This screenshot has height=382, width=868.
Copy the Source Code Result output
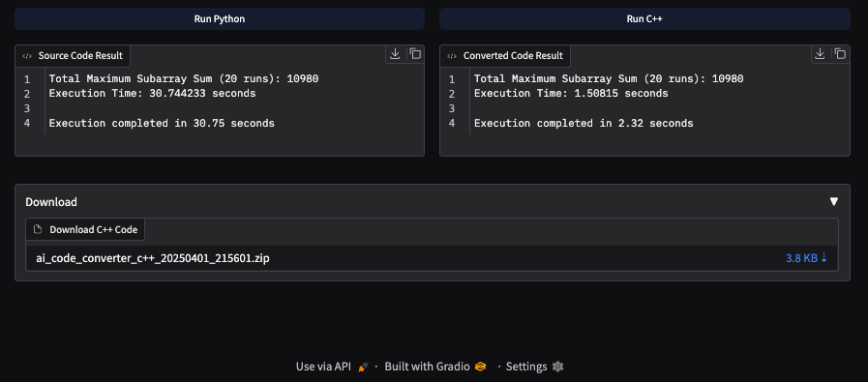(x=415, y=54)
